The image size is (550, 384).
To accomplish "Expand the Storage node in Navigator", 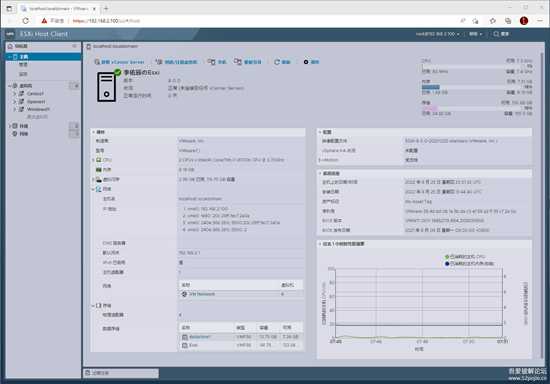I will point(9,126).
